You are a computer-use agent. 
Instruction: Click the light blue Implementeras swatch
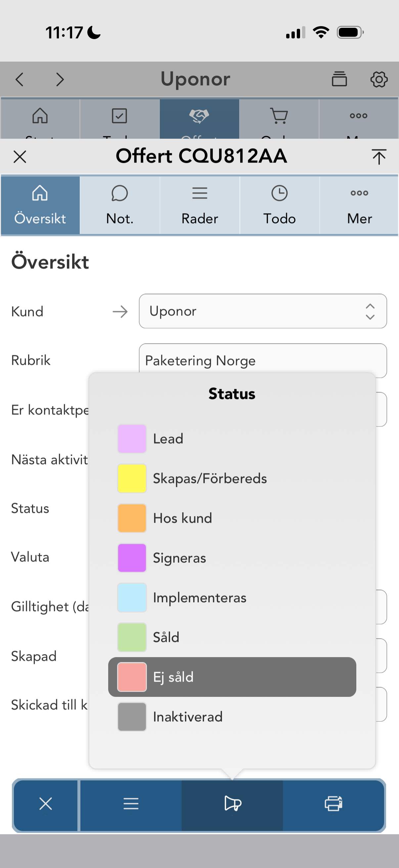point(132,598)
